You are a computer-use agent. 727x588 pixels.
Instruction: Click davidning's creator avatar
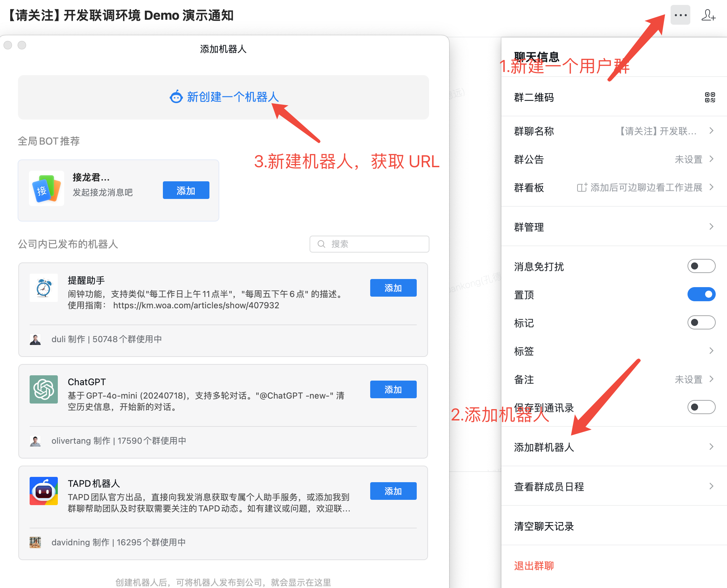point(35,542)
